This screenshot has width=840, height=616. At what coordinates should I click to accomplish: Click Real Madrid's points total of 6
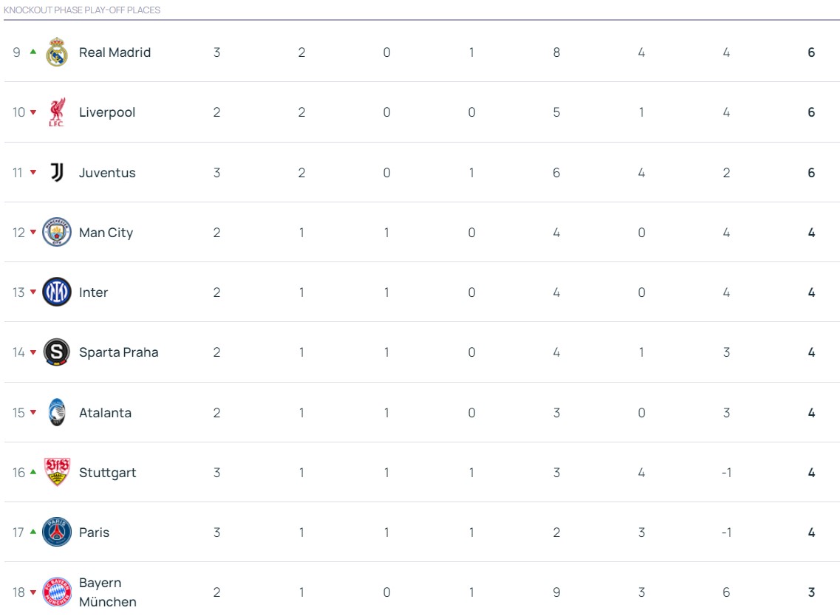tap(811, 52)
